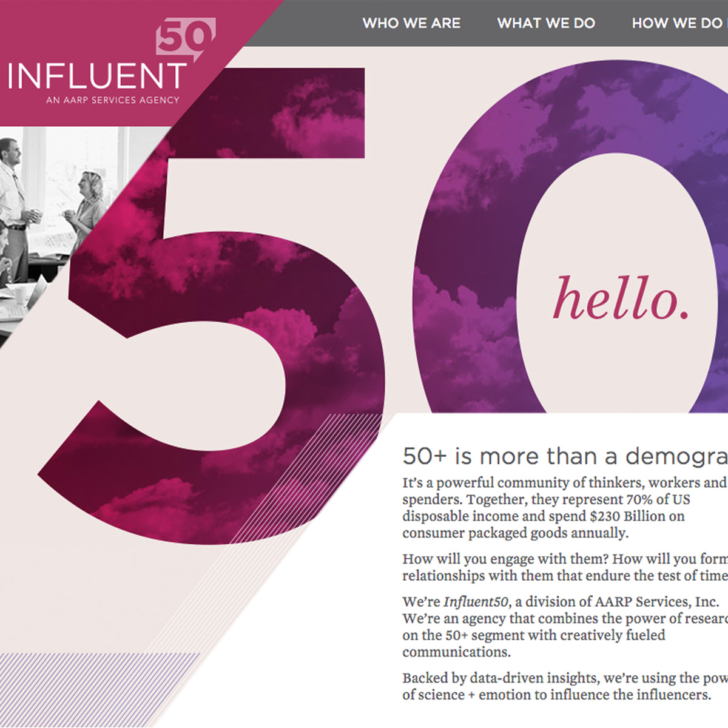Click the AARP Services, Inc. text
This screenshot has height=728, width=728.
657,602
